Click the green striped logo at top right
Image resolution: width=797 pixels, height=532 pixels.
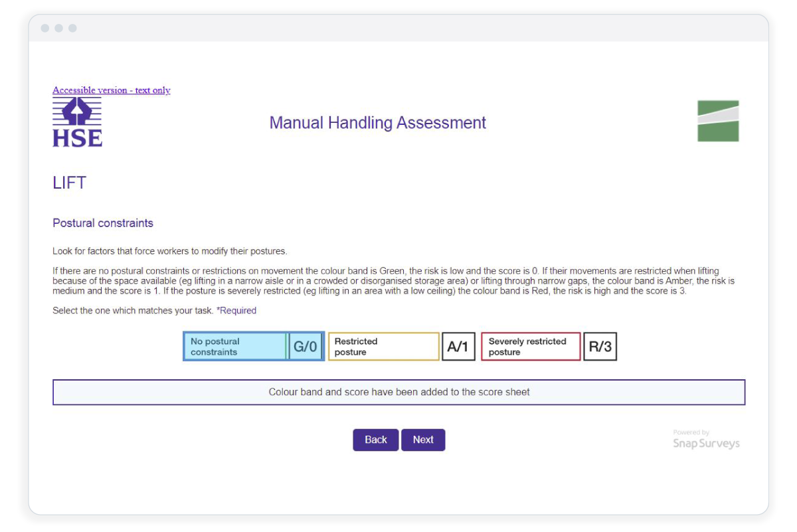718,121
